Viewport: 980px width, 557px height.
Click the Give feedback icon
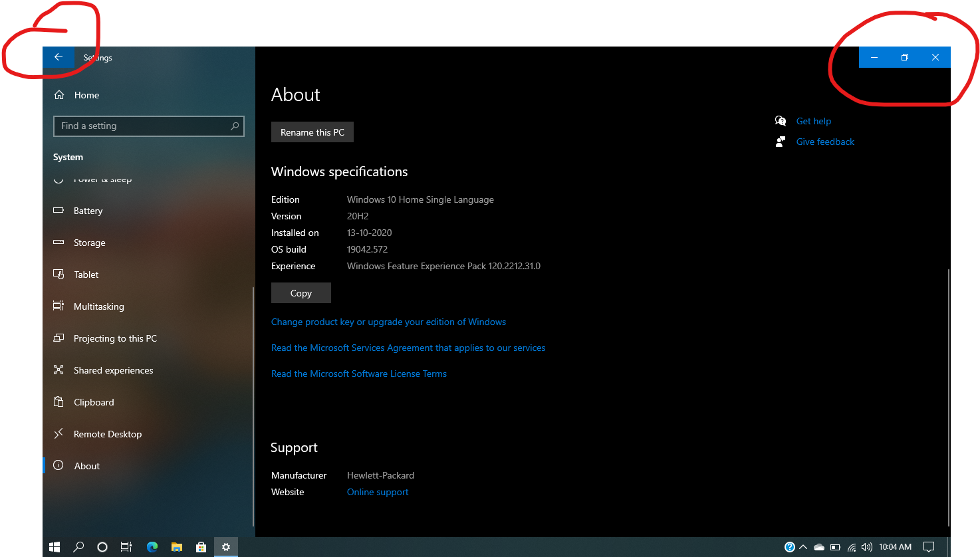(x=781, y=142)
